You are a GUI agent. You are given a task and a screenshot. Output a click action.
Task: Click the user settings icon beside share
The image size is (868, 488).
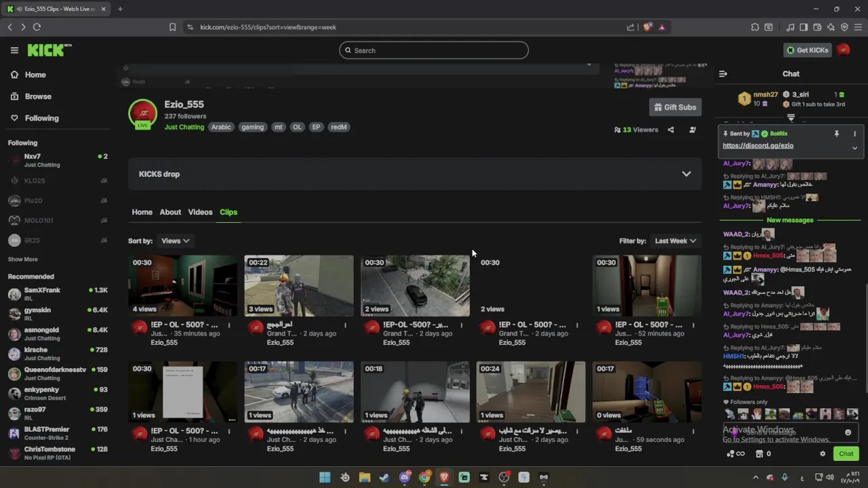point(692,129)
